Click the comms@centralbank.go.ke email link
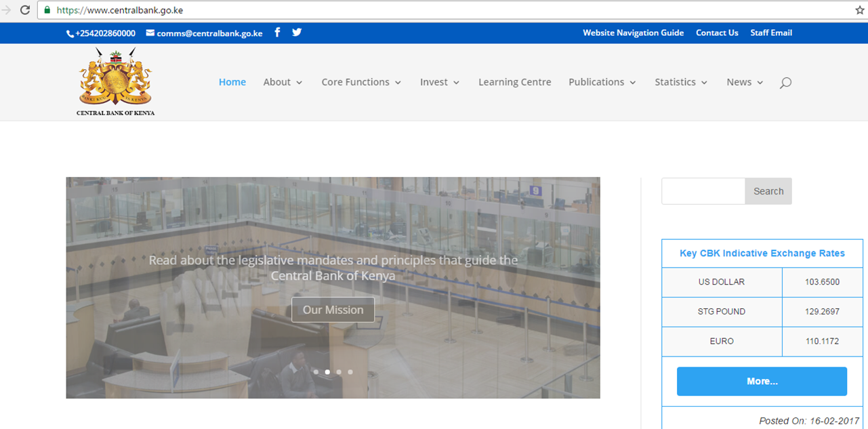This screenshot has width=868, height=429. click(209, 33)
